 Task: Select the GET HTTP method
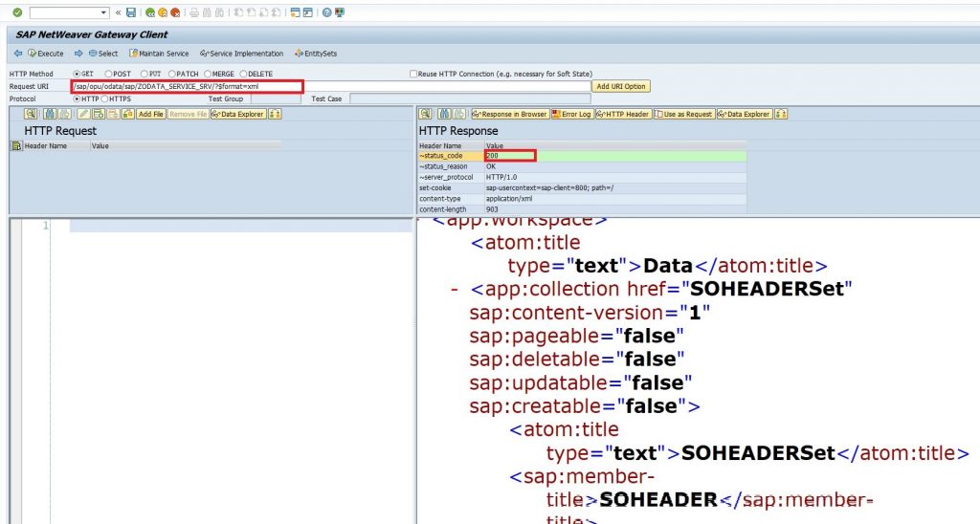coord(77,74)
